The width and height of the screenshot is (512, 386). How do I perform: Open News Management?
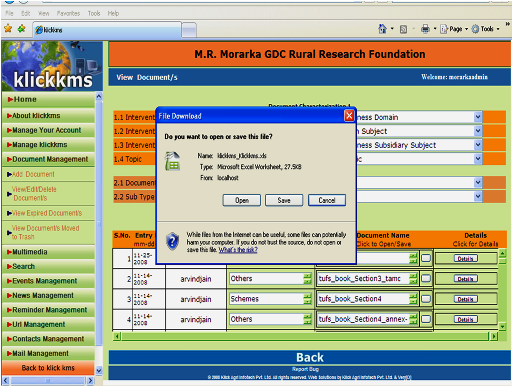(48, 295)
